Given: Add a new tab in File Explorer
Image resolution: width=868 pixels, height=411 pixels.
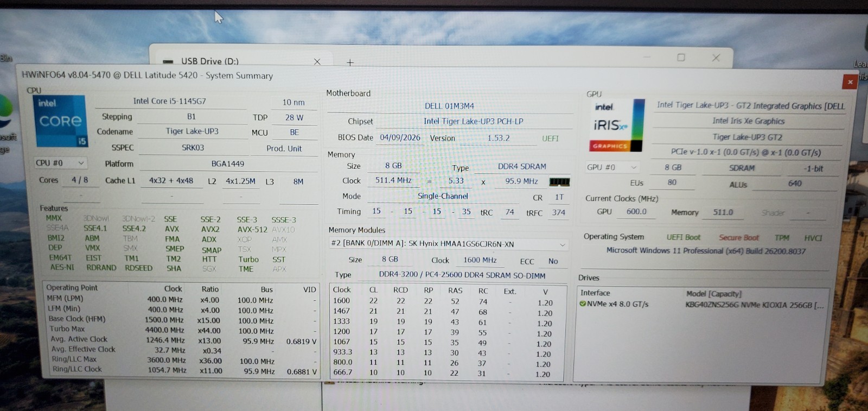Looking at the screenshot, I should click(x=350, y=62).
